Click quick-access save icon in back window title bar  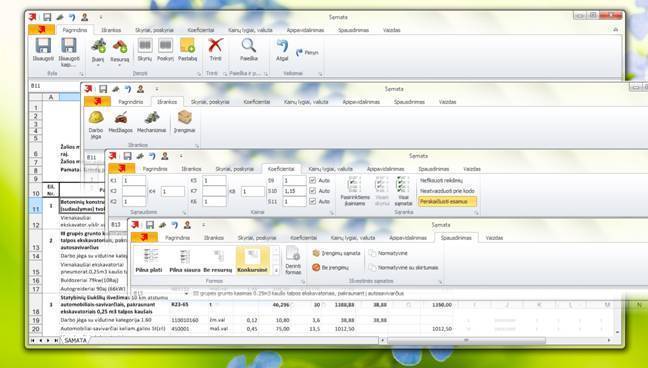point(47,17)
